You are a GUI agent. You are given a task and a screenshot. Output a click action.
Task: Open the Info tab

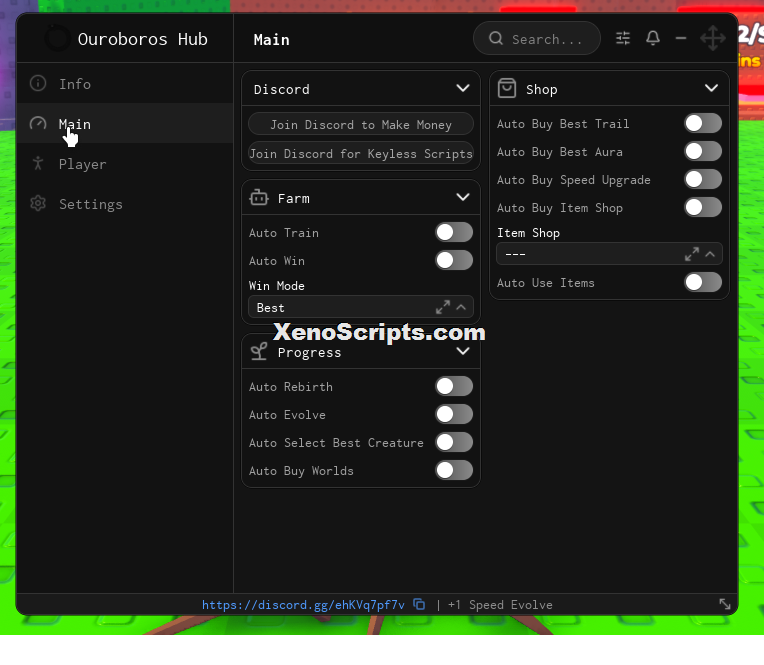tap(125, 83)
